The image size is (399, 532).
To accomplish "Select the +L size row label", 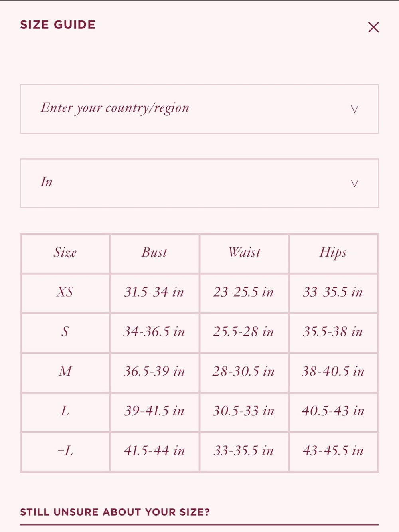I will click(65, 451).
